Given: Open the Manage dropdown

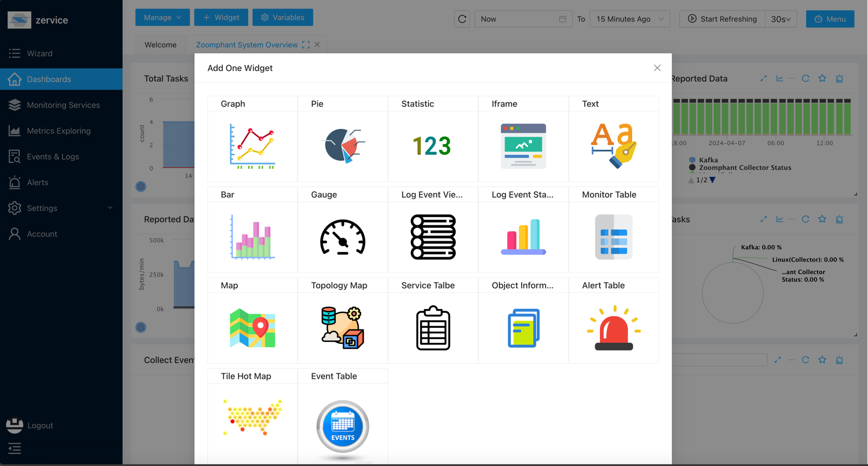Looking at the screenshot, I should (162, 18).
